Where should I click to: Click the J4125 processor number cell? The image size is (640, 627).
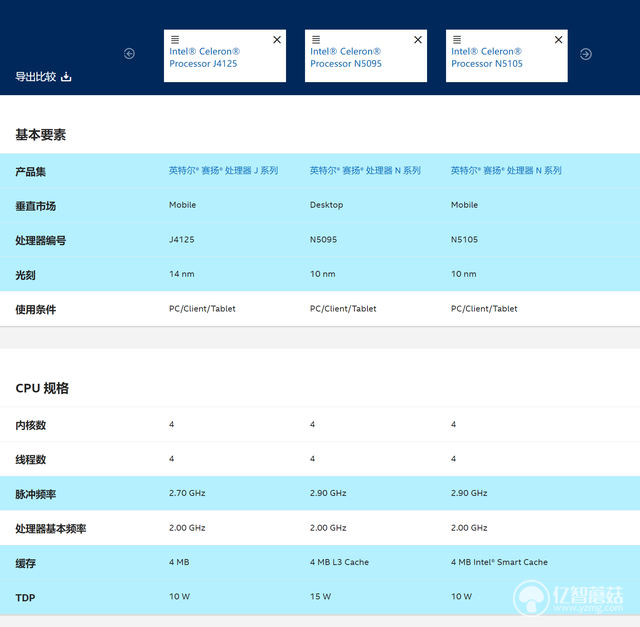182,240
